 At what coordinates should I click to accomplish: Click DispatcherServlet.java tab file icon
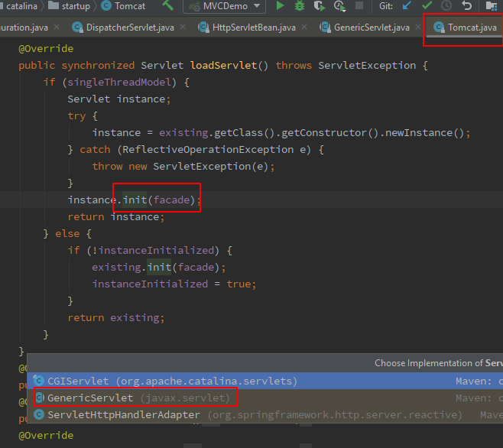[x=78, y=28]
